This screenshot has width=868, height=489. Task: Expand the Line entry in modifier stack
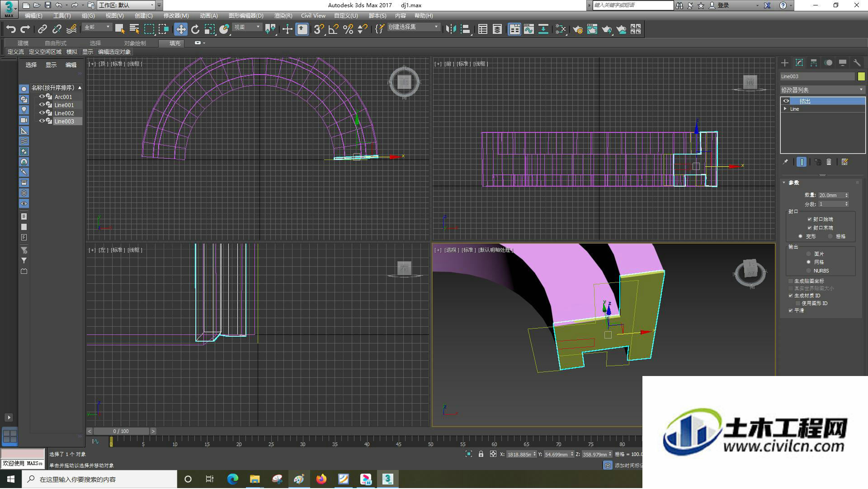tap(785, 109)
